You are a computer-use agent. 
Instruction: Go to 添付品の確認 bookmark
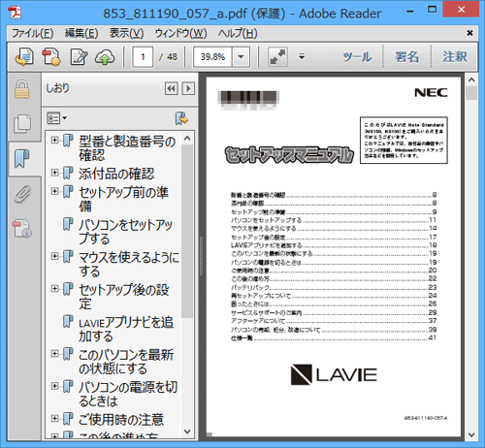116,174
